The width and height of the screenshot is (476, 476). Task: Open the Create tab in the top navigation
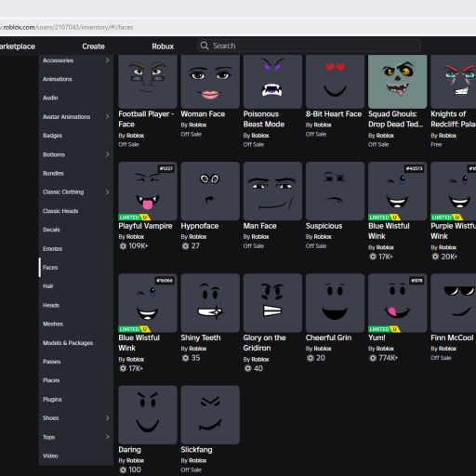click(x=93, y=46)
